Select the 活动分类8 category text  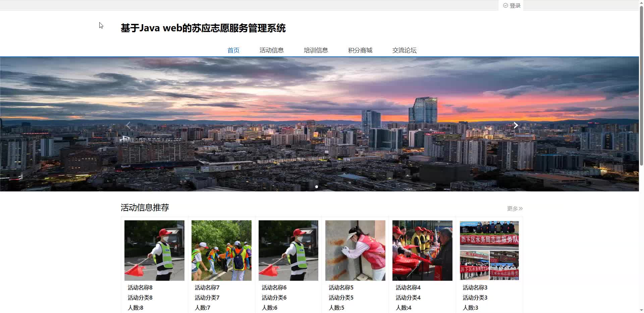pyautogui.click(x=140, y=298)
